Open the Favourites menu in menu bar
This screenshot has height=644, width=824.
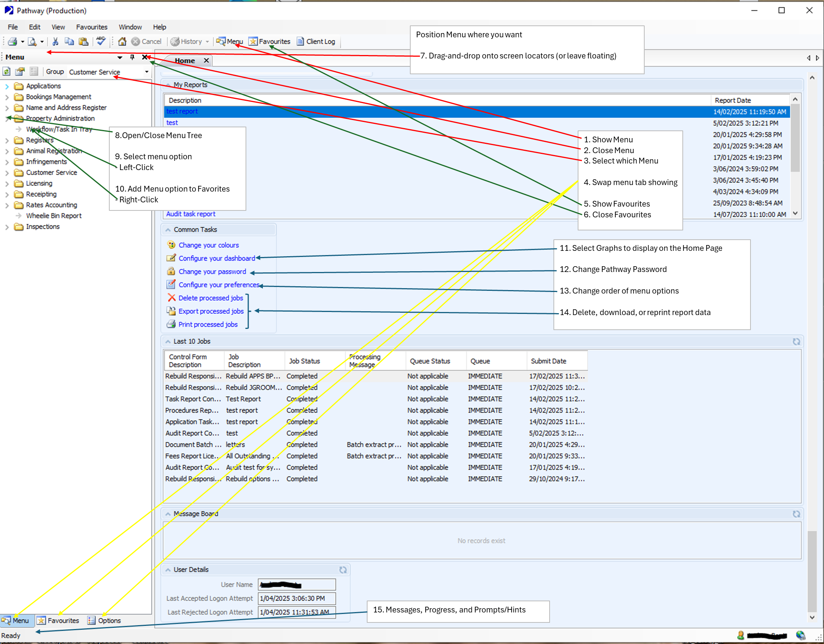click(x=92, y=27)
